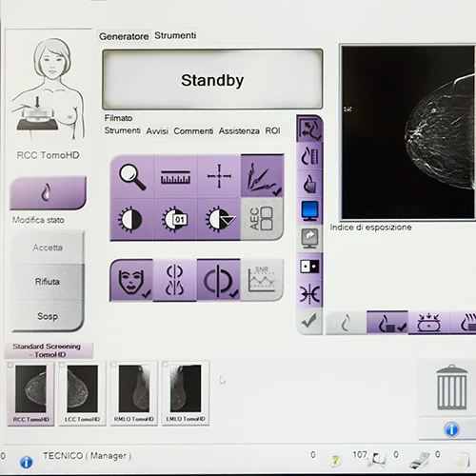
Task: Tick the RCC TomoHD thumbnail checkbox
Action: coord(10,366)
